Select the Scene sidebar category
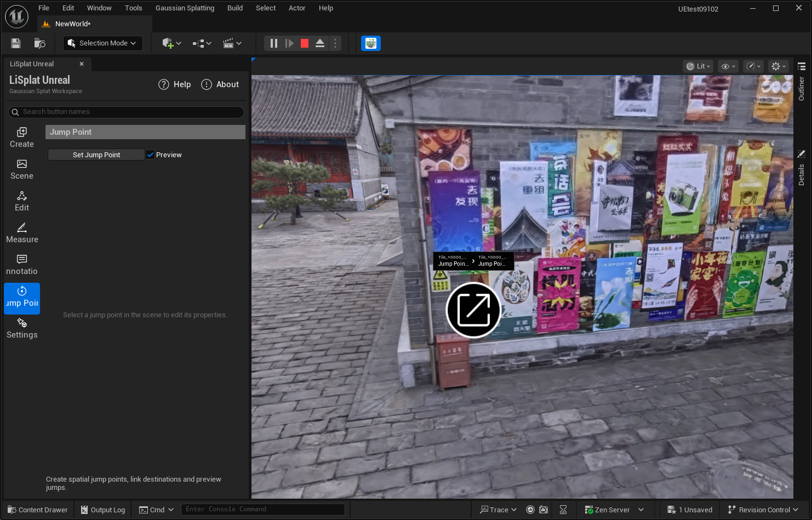The image size is (812, 520). pyautogui.click(x=22, y=169)
